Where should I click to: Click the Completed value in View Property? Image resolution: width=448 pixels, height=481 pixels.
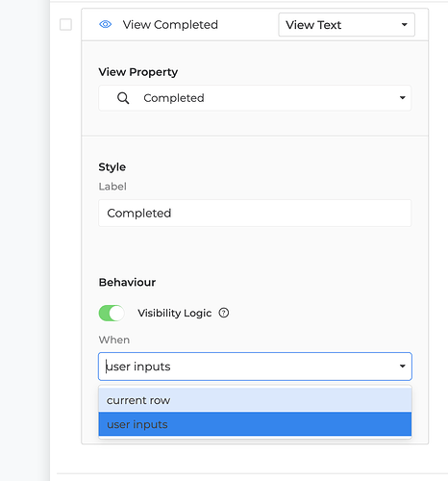coord(174,98)
